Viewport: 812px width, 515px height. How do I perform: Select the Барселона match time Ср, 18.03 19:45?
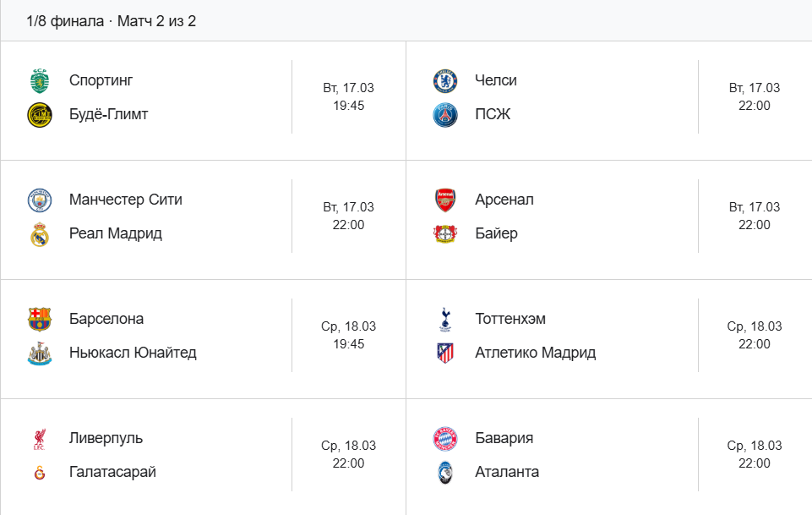[348, 335]
